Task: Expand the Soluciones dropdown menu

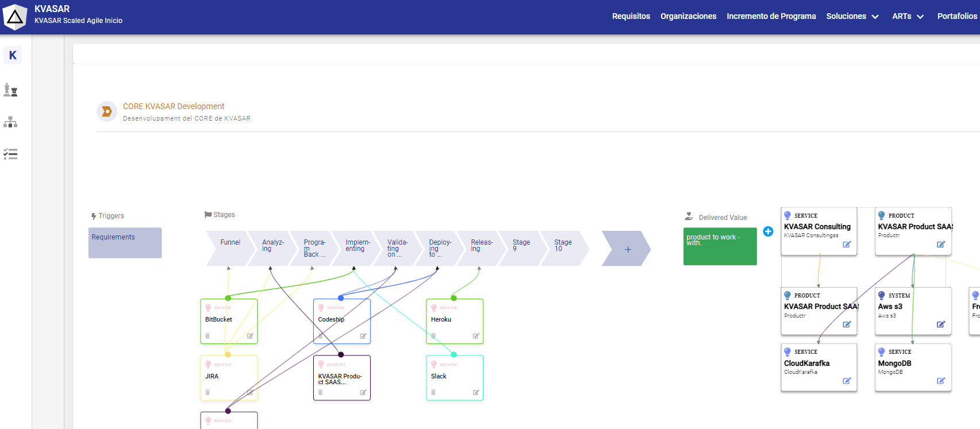Action: (852, 16)
